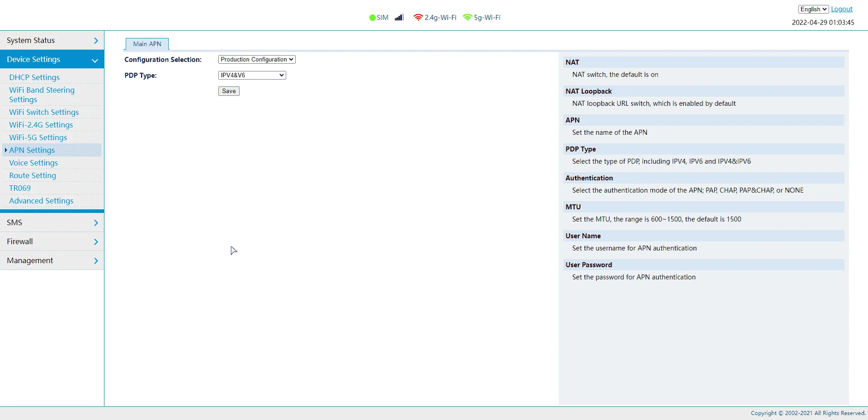Click the MTU help heading
This screenshot has height=420, width=868.
[x=573, y=207]
